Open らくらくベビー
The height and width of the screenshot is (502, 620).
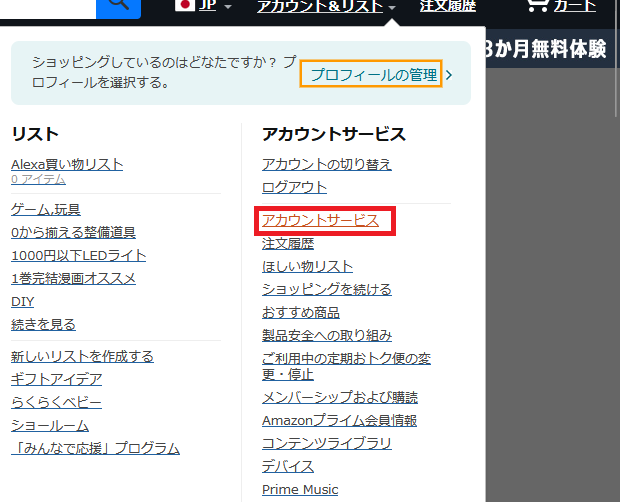click(x=56, y=402)
